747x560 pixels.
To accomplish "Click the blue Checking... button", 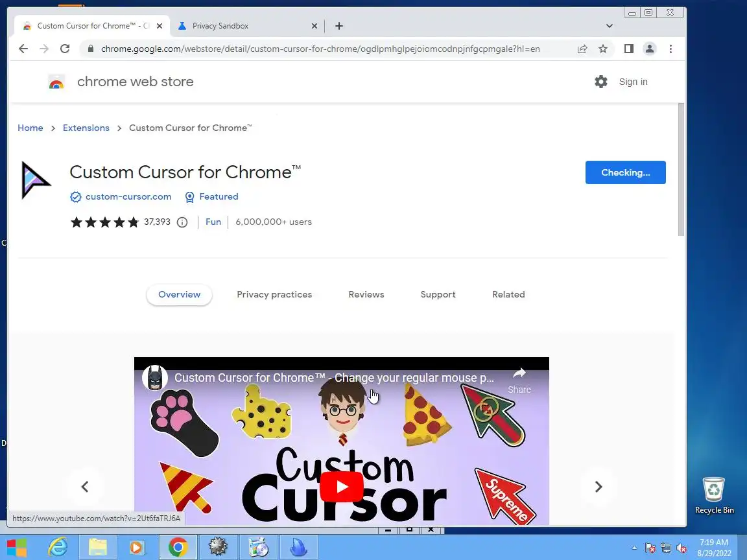I will (x=626, y=172).
